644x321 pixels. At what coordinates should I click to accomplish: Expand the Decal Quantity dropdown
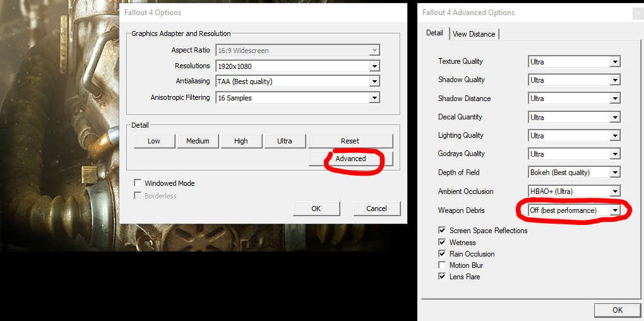pyautogui.click(x=574, y=117)
